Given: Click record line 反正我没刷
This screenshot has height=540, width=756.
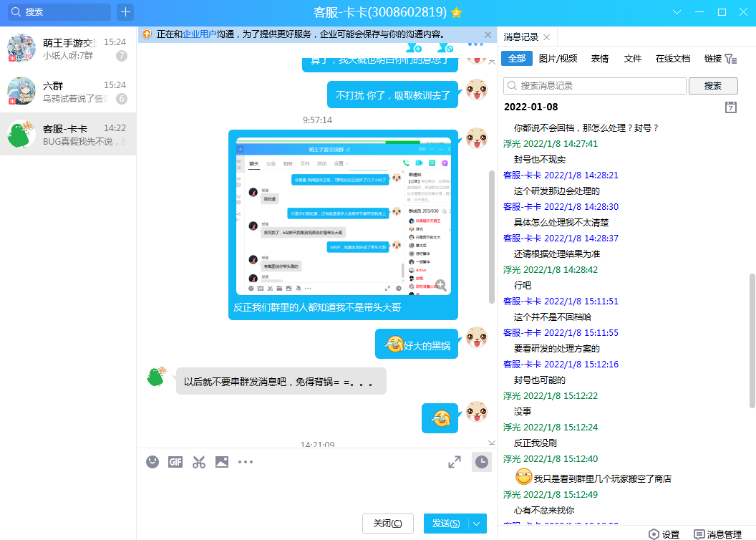Looking at the screenshot, I should coord(535,443).
